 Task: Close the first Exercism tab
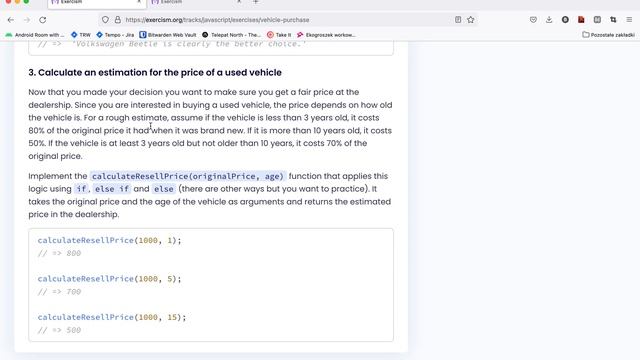pyautogui.click(x=139, y=2)
